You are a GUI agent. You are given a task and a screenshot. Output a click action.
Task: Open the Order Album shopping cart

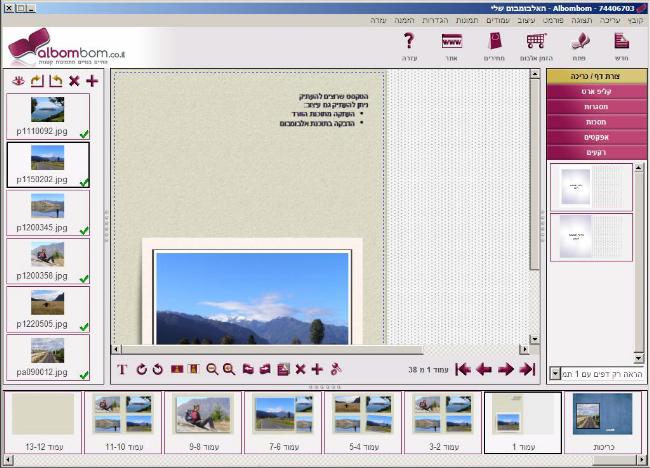click(x=536, y=46)
